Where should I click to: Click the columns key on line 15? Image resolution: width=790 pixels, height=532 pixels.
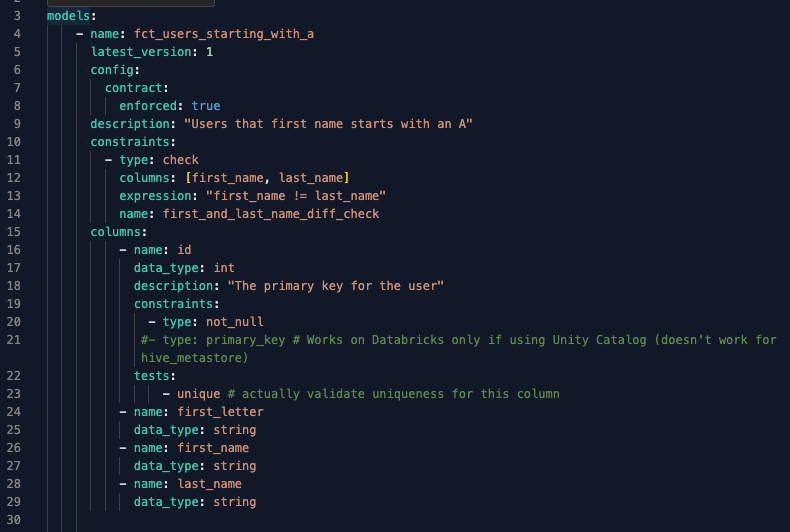point(116,232)
